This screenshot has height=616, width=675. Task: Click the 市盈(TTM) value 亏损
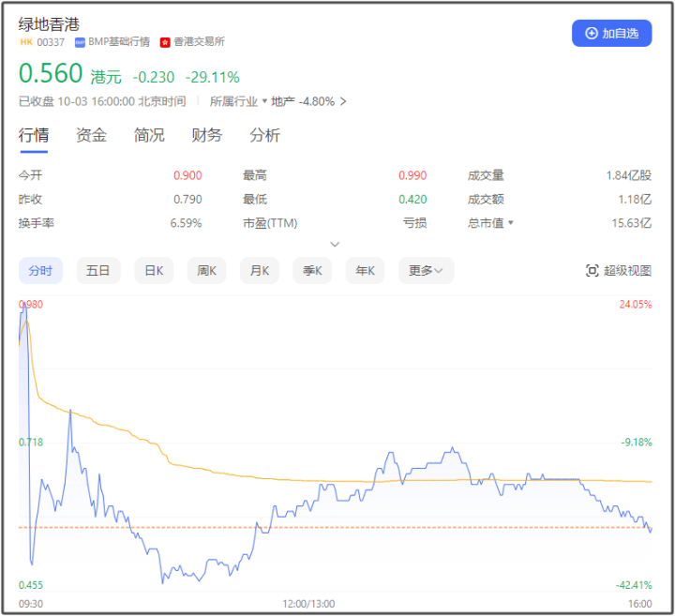(414, 223)
